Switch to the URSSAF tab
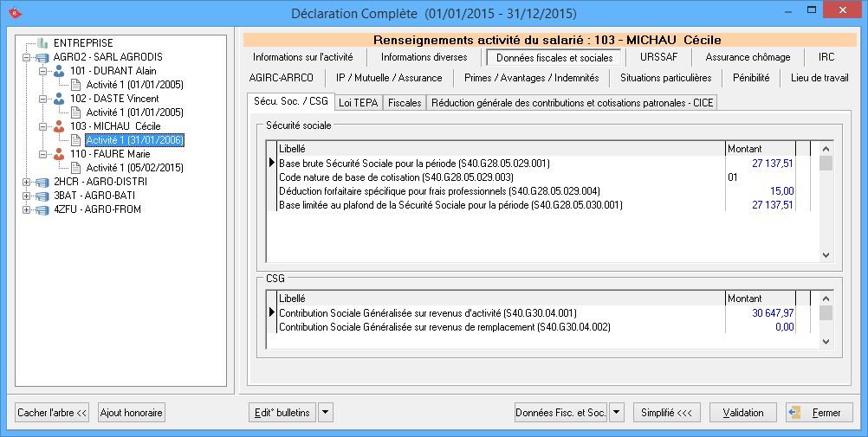Viewport: 868px width, 437px height. coord(658,57)
